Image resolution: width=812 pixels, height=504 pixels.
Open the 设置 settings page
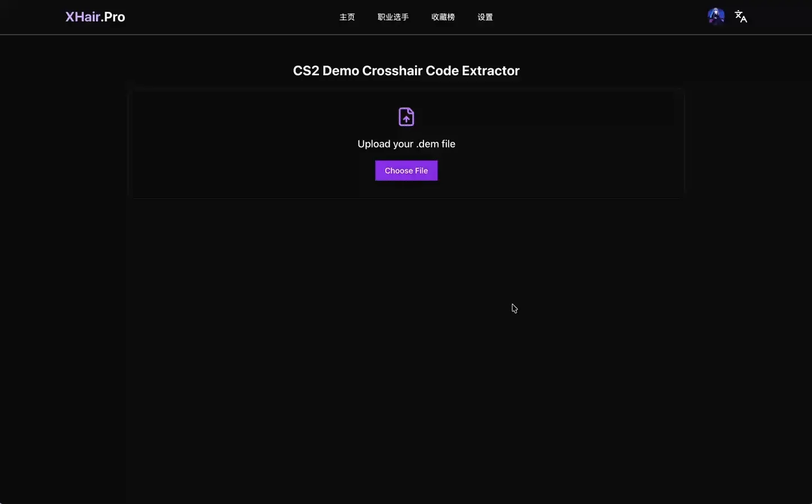(x=485, y=17)
